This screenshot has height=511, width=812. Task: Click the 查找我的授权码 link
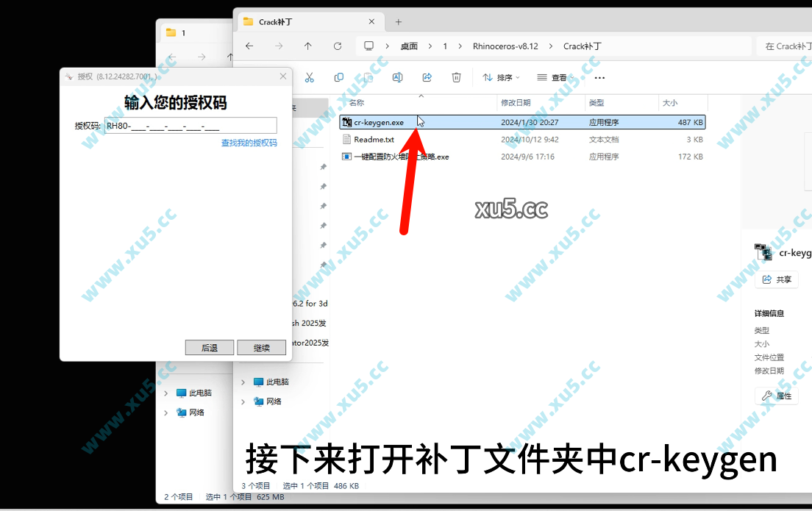[249, 141]
